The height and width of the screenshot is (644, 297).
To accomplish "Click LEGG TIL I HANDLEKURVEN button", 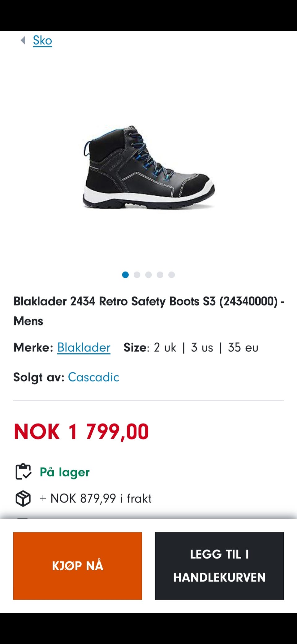I will [x=219, y=566].
